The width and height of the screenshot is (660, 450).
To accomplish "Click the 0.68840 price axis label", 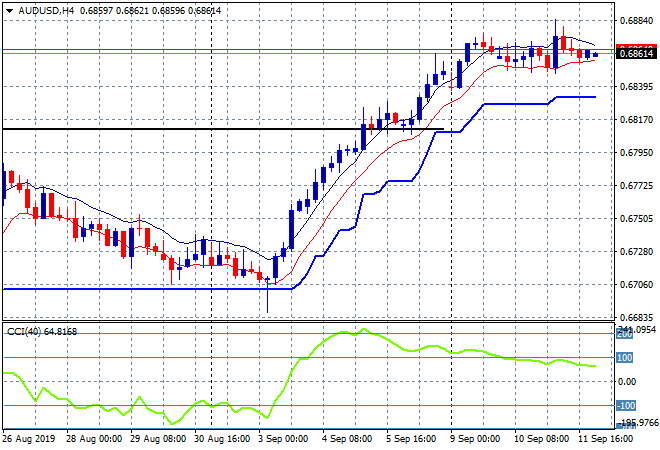I will point(636,21).
